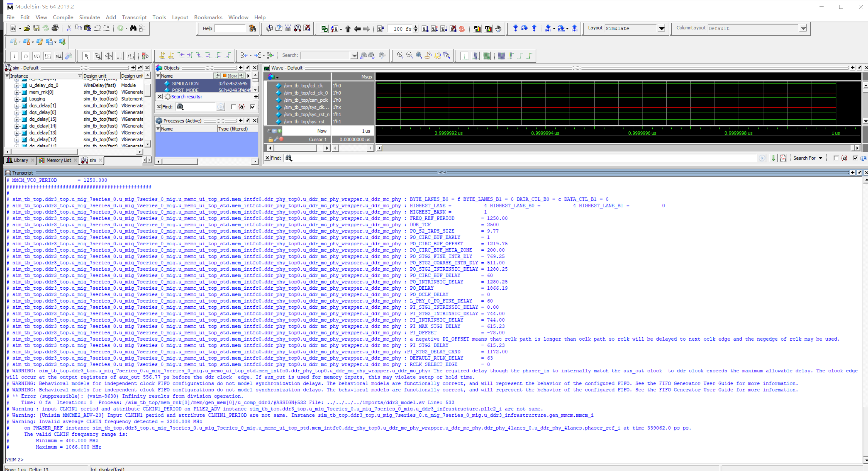This screenshot has width=868, height=471.
Task: Toggle the regex (a) checkbox in Objects Find bar
Action: (x=234, y=107)
